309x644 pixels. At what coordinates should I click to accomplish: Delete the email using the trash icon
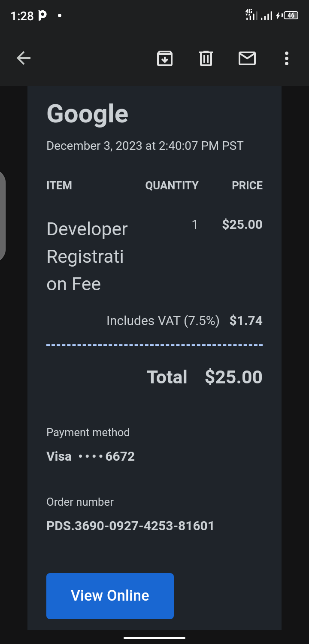click(206, 58)
